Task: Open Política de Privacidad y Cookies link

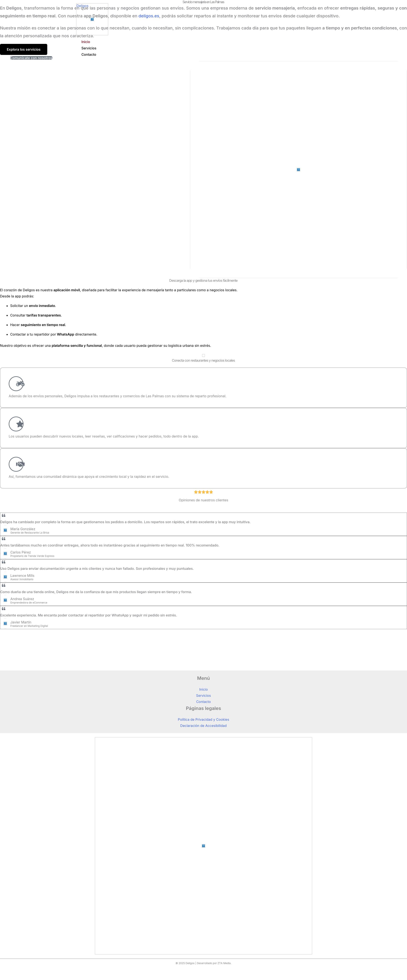Action: pyautogui.click(x=203, y=719)
